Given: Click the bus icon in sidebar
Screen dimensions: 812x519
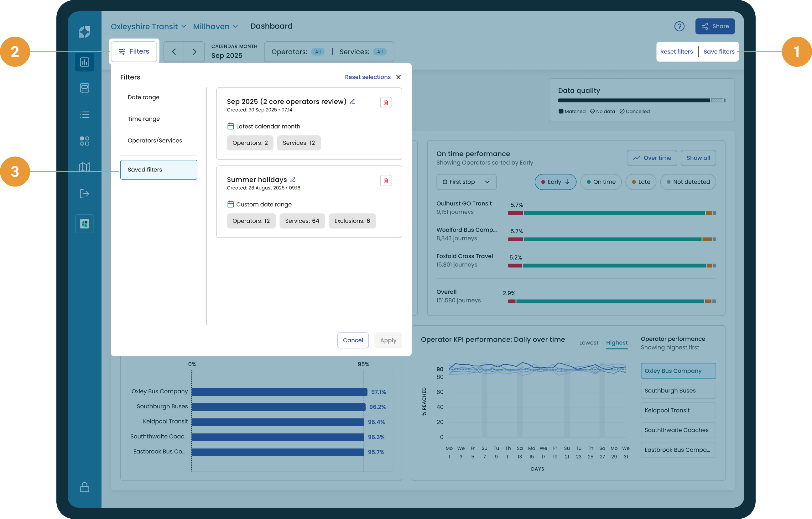Looking at the screenshot, I should click(x=84, y=88).
